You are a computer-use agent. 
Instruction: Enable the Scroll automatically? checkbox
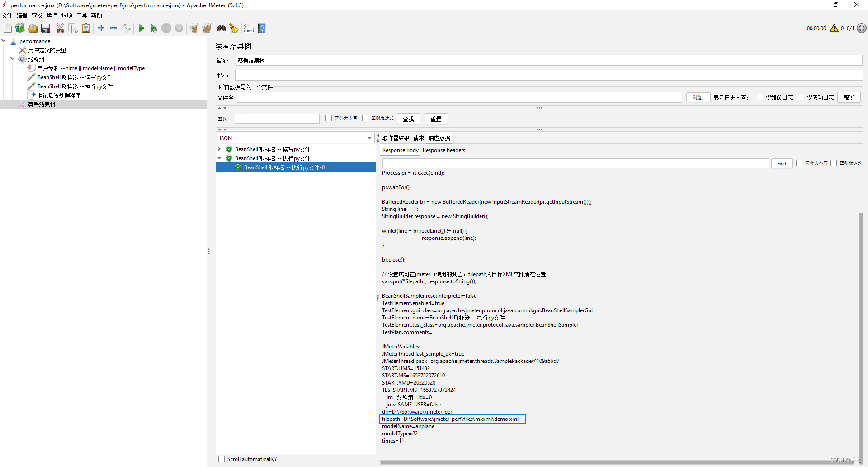coord(222,459)
